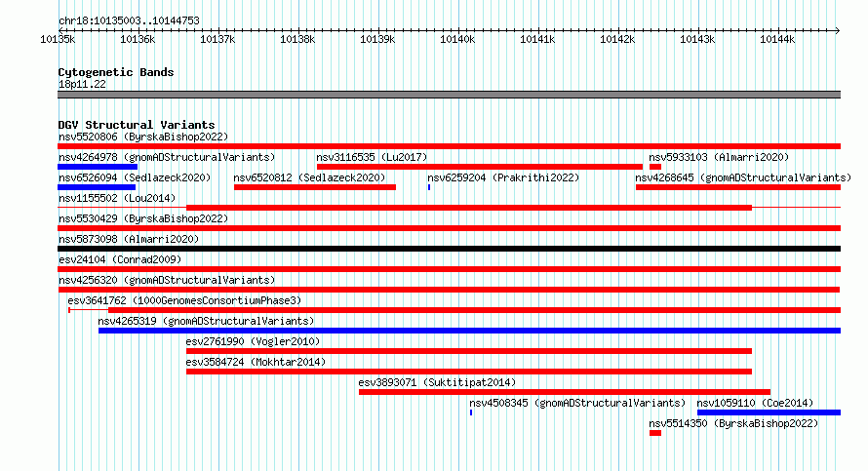Click the tiny blue mark under nsv4508345
868x471 pixels.
pyautogui.click(x=471, y=412)
